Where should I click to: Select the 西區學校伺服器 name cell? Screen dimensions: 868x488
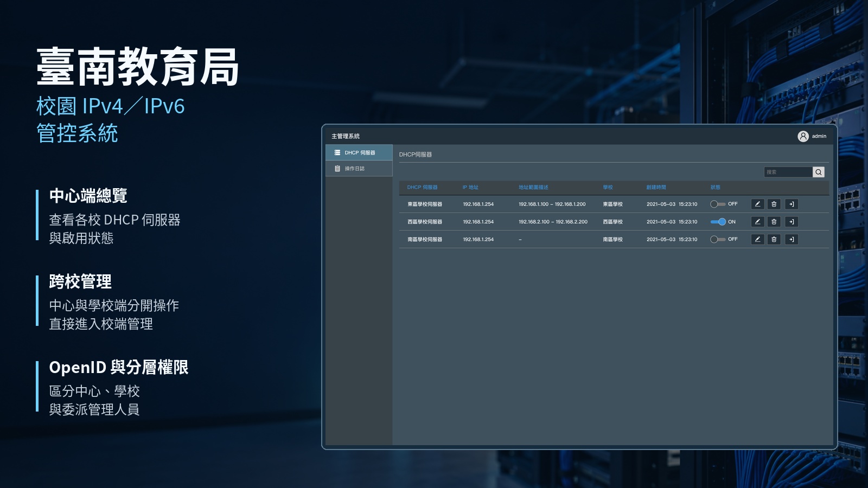pyautogui.click(x=425, y=222)
